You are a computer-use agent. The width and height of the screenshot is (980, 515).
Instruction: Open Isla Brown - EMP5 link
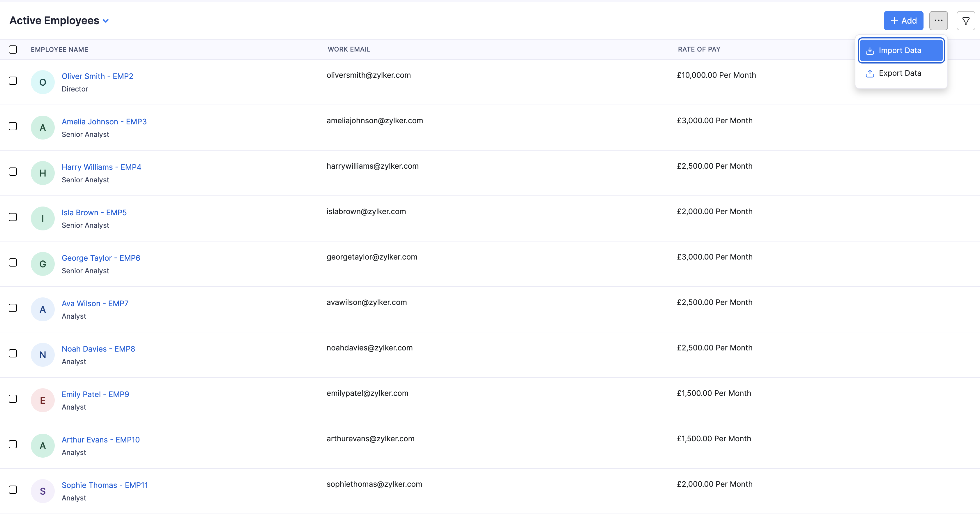click(x=94, y=212)
